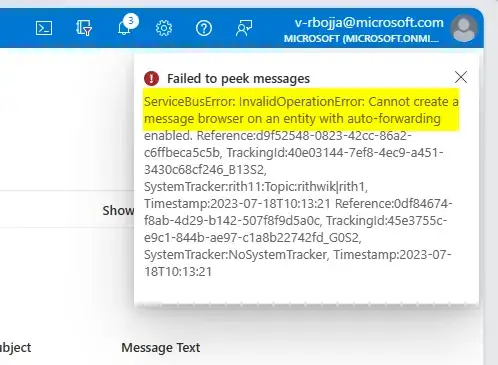498x365 pixels.
Task: Click the SystemTracker:NoSystemTracker text line
Action: pyautogui.click(x=236, y=255)
